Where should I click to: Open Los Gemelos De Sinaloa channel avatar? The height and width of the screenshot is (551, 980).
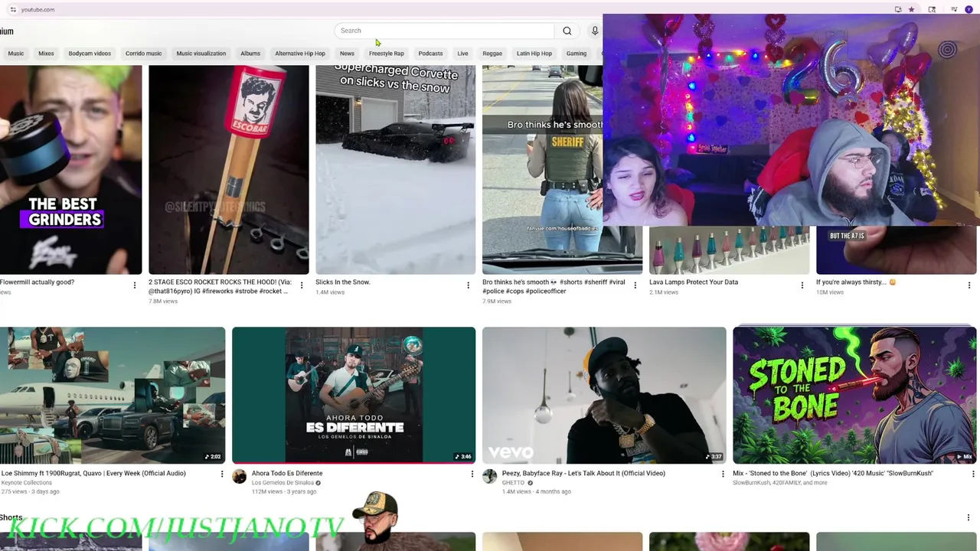coord(240,477)
